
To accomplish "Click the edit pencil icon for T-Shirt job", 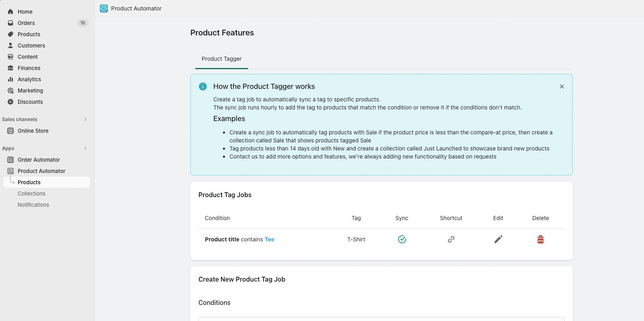I will 498,239.
